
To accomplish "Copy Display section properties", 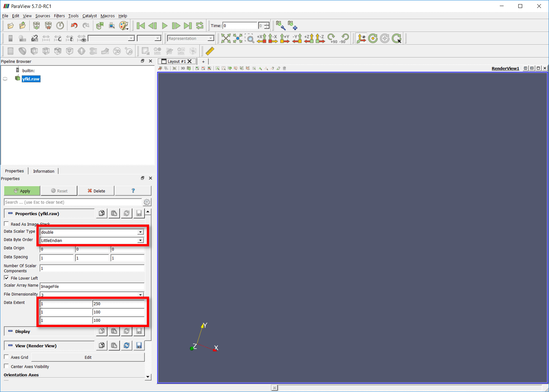I will coord(102,331).
